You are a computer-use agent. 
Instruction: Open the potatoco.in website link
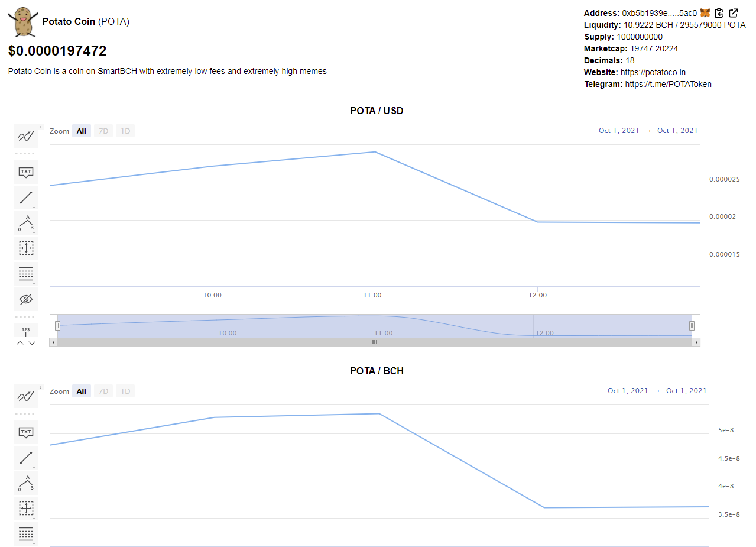tap(653, 72)
